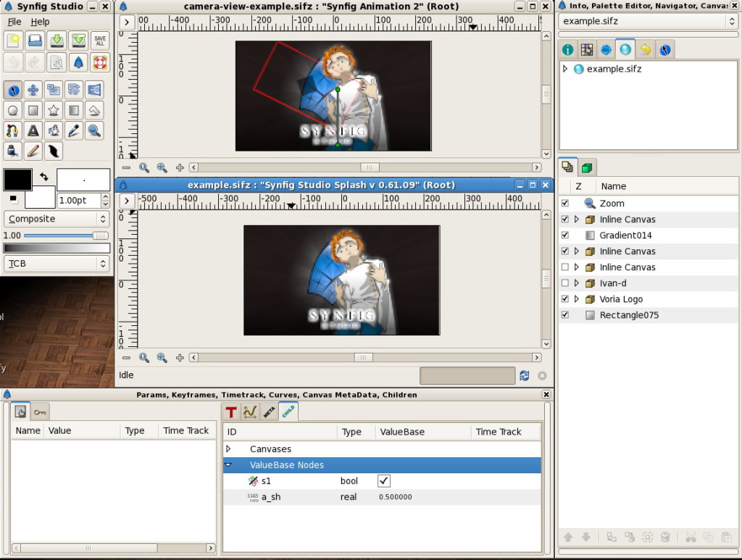Viewport: 742px width, 560px height.
Task: Switch to the Palette Editor tab
Action: [587, 50]
